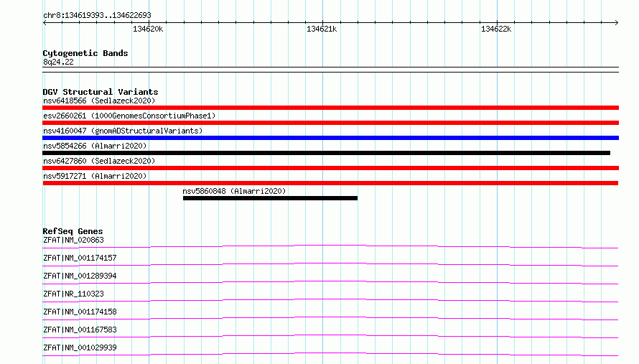Select the red bar under esv2660261
Viewport: 639px width, 364px height.
tap(330, 123)
